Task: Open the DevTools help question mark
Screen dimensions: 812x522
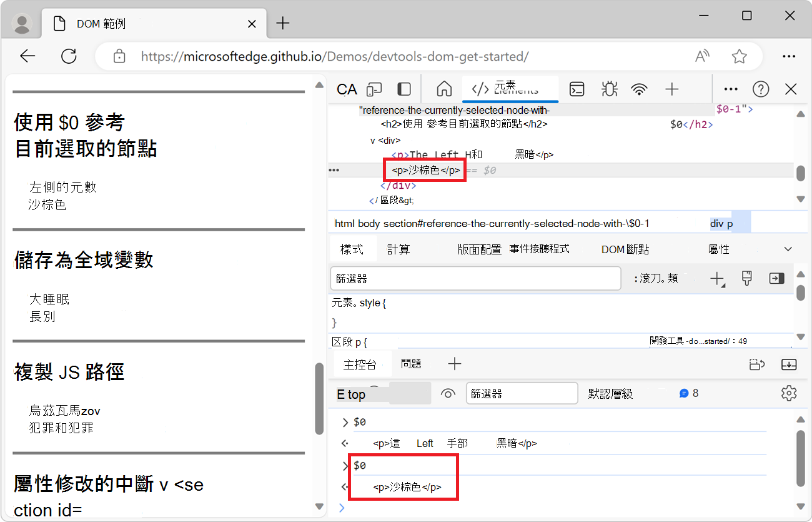Action: pyautogui.click(x=761, y=89)
